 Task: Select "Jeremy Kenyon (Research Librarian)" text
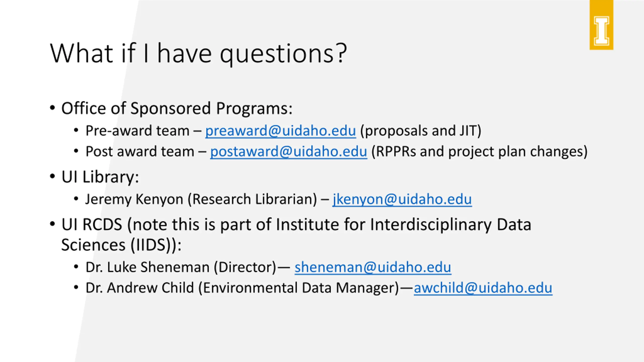pyautogui.click(x=201, y=199)
